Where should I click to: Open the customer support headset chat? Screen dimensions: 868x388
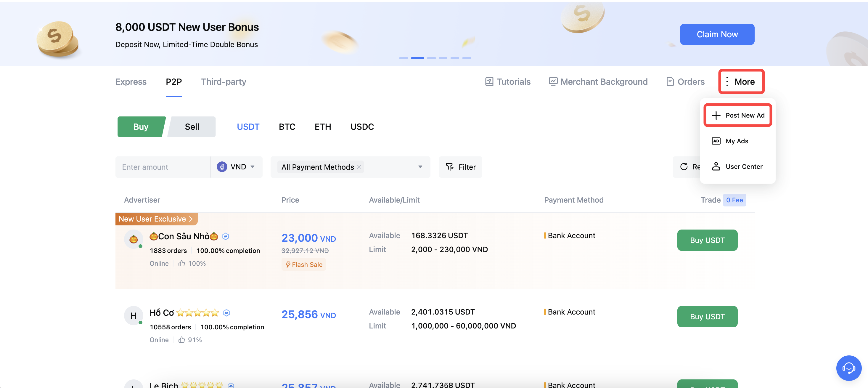click(848, 368)
